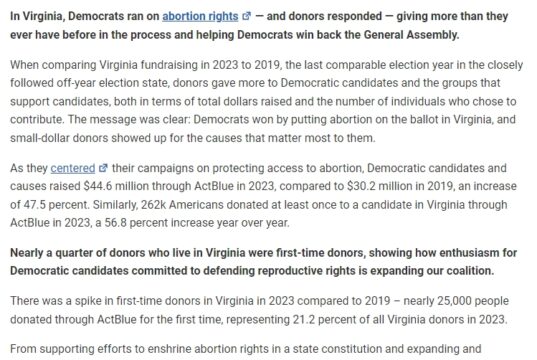This screenshot has height=360, width=537.
Task: Click the words "General Assembly"
Action: pos(411,35)
